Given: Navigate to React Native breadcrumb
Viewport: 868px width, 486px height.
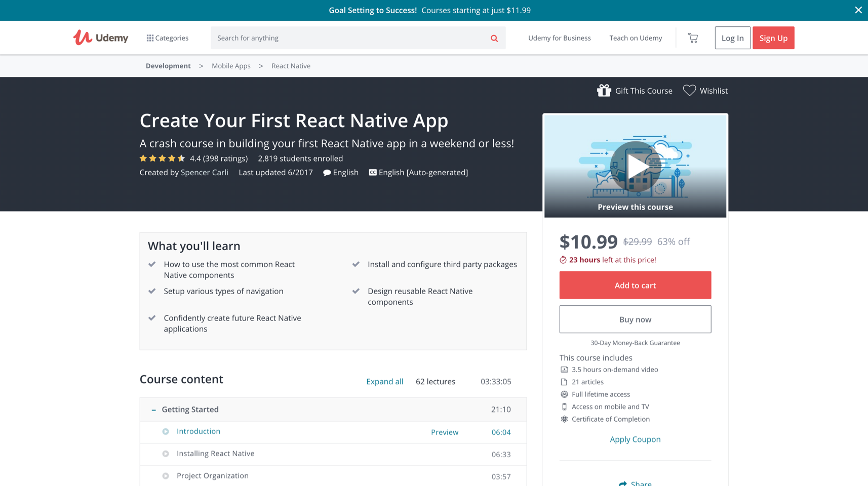Looking at the screenshot, I should pos(291,66).
